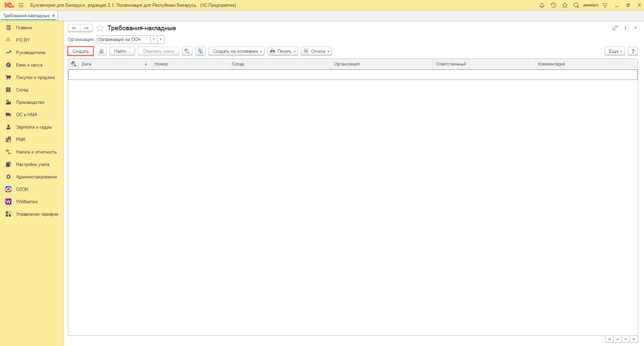Sort by Ответственный column header
The height and width of the screenshot is (346, 644).
tap(484, 64)
